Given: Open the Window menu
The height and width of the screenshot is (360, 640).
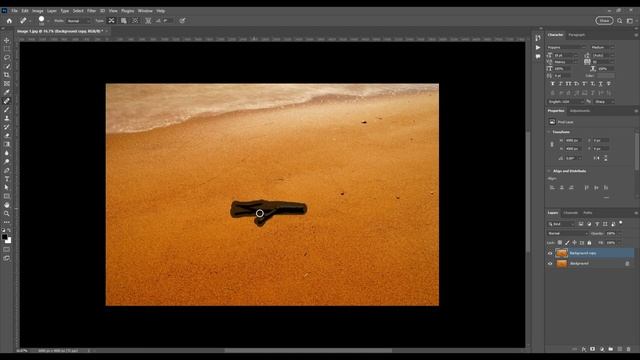Looking at the screenshot, I should coord(145,11).
